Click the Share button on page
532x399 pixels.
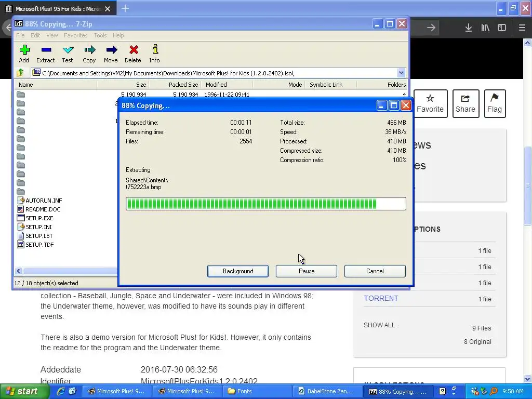click(465, 103)
